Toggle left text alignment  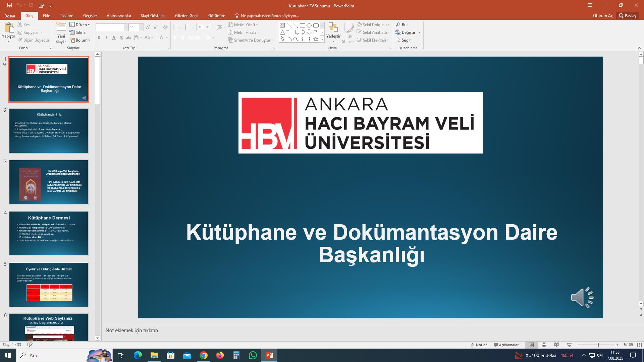coord(176,38)
